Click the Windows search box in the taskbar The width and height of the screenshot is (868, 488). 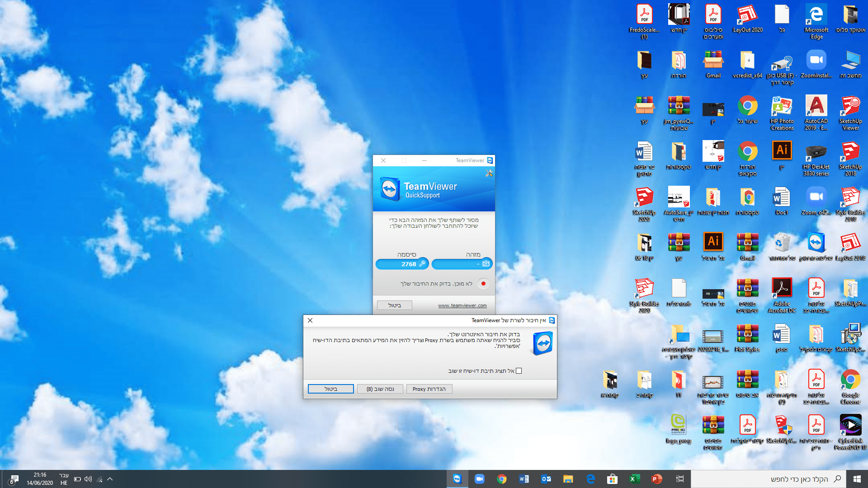click(x=769, y=479)
